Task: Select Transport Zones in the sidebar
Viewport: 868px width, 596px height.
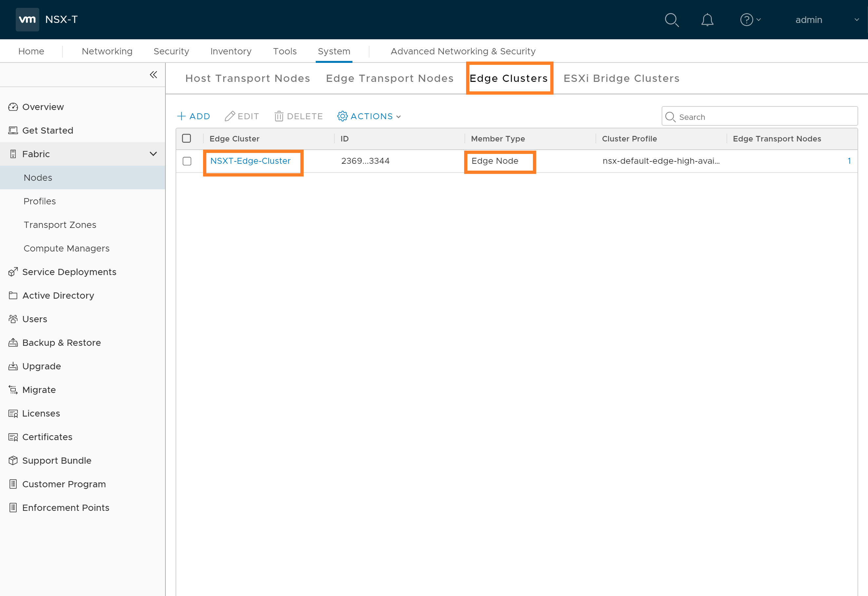Action: [60, 225]
